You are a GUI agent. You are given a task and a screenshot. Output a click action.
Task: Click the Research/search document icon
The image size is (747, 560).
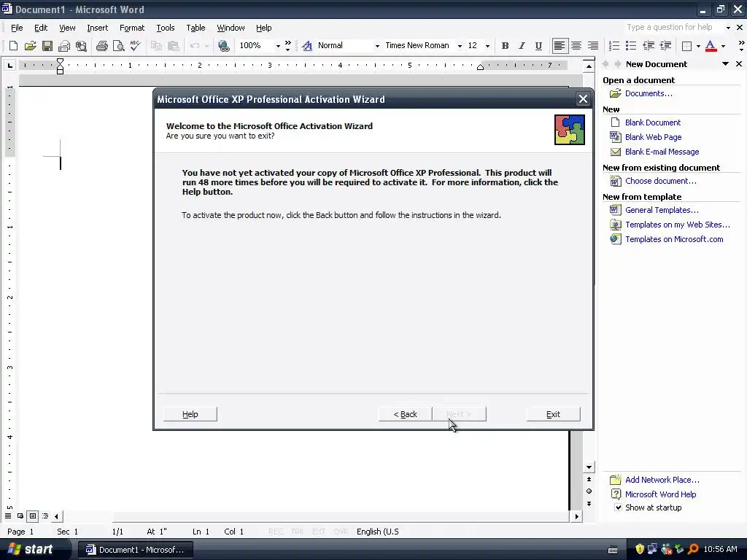coord(81,46)
